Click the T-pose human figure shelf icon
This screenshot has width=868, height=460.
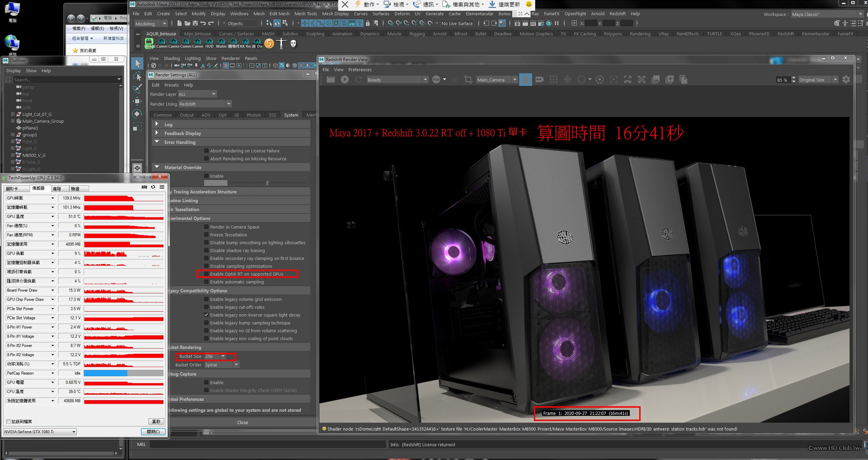click(281, 44)
